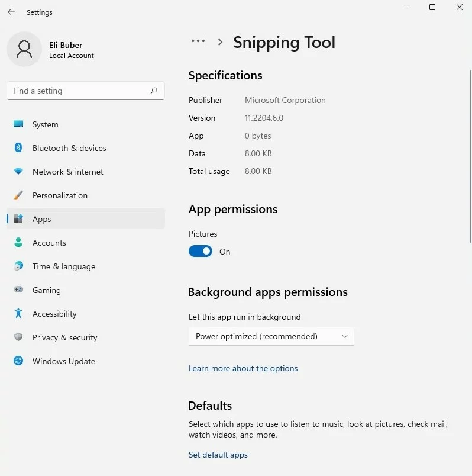The height and width of the screenshot is (476, 472).
Task: Click the Windows Update sync icon
Action: point(18,361)
